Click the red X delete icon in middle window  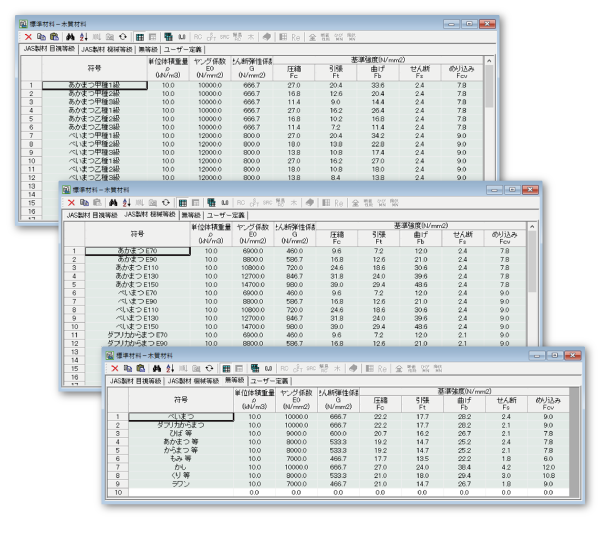click(71, 202)
